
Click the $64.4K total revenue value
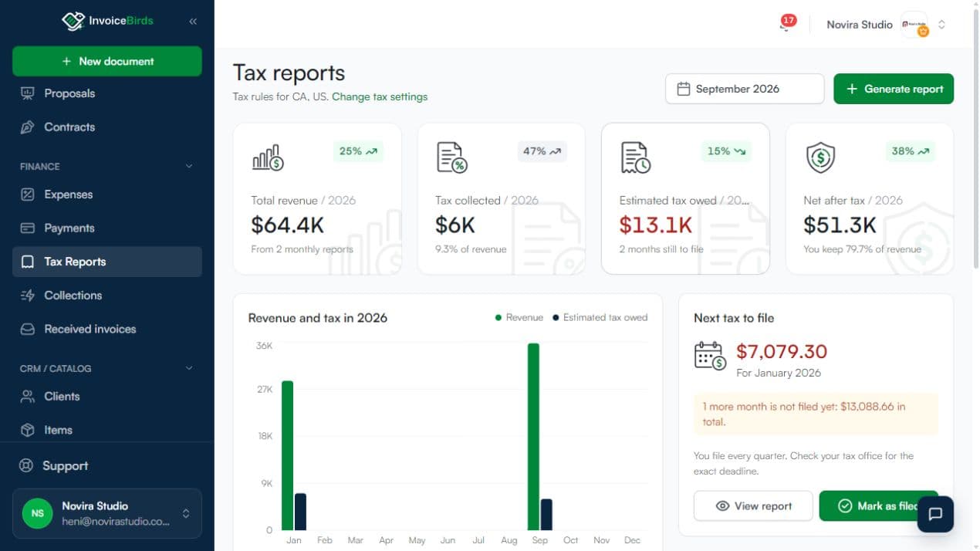287,225
